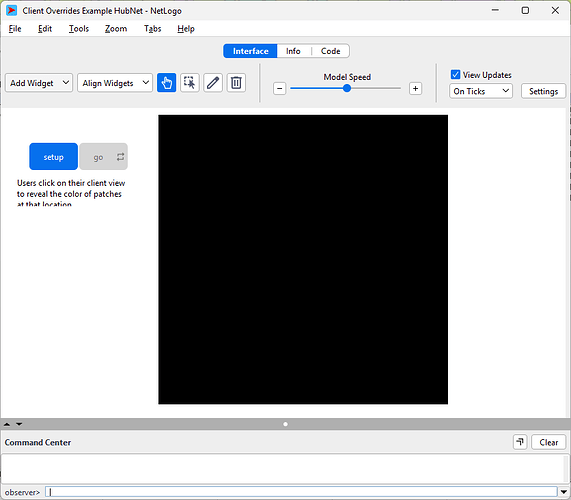This screenshot has width=571, height=500.
Task: Open the Add Widget dropdown
Action: (39, 83)
